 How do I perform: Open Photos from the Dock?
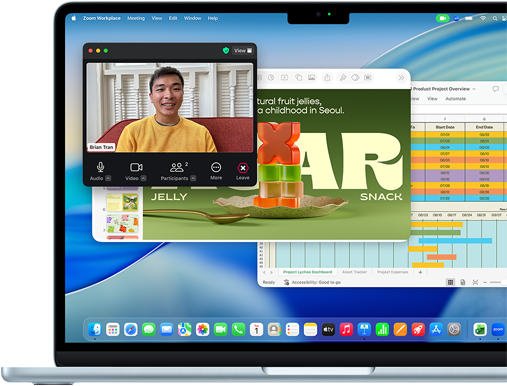click(203, 330)
